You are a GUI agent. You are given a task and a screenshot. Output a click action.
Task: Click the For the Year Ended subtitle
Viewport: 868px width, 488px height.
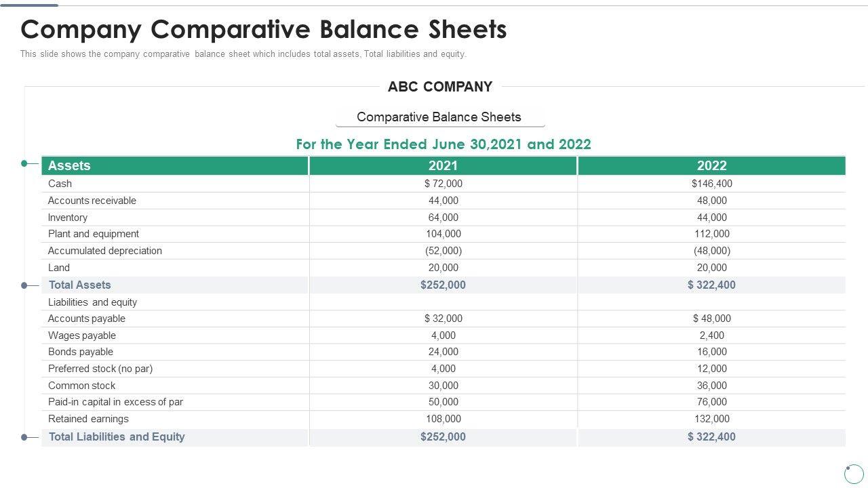point(443,144)
